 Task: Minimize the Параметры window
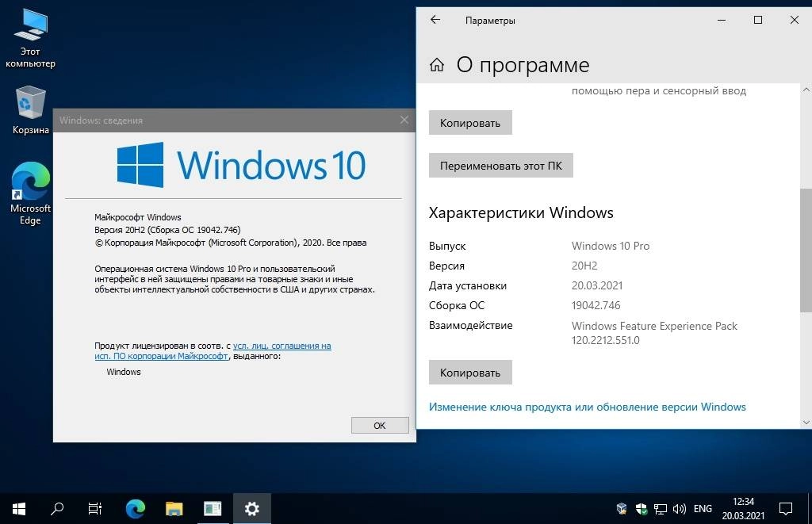coord(722,20)
